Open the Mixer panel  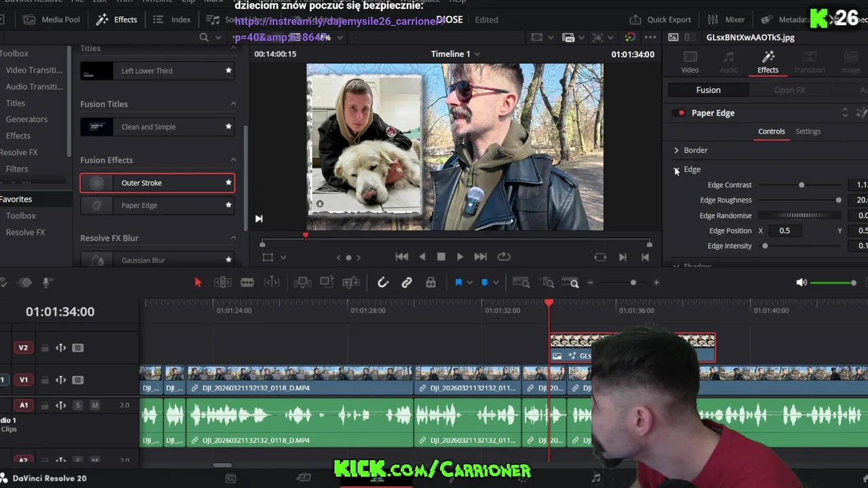pos(726,20)
